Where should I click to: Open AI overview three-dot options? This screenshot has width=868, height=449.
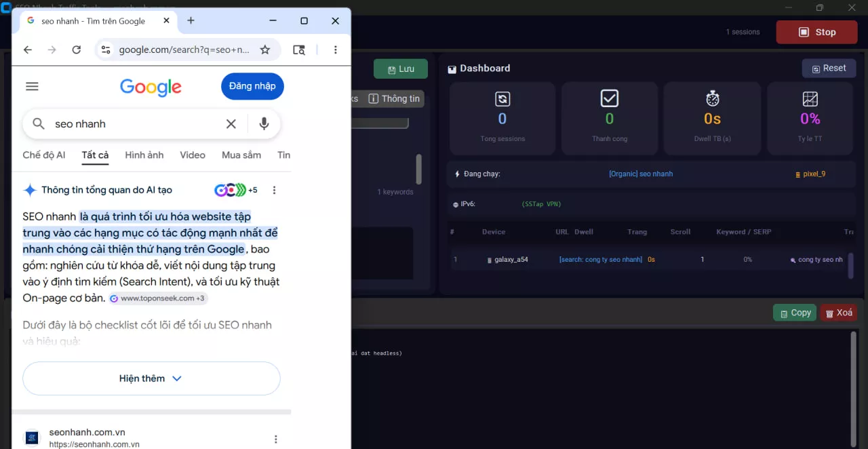tap(274, 191)
